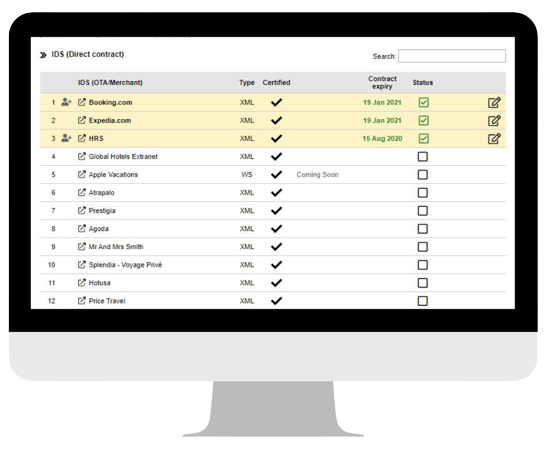
Task: Sort by the Certified column header
Action: point(276,83)
